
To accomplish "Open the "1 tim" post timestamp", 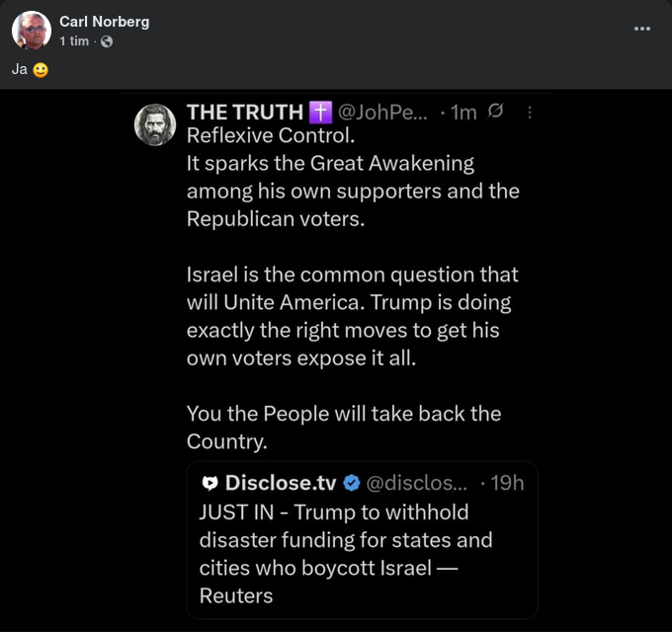I will (x=74, y=41).
